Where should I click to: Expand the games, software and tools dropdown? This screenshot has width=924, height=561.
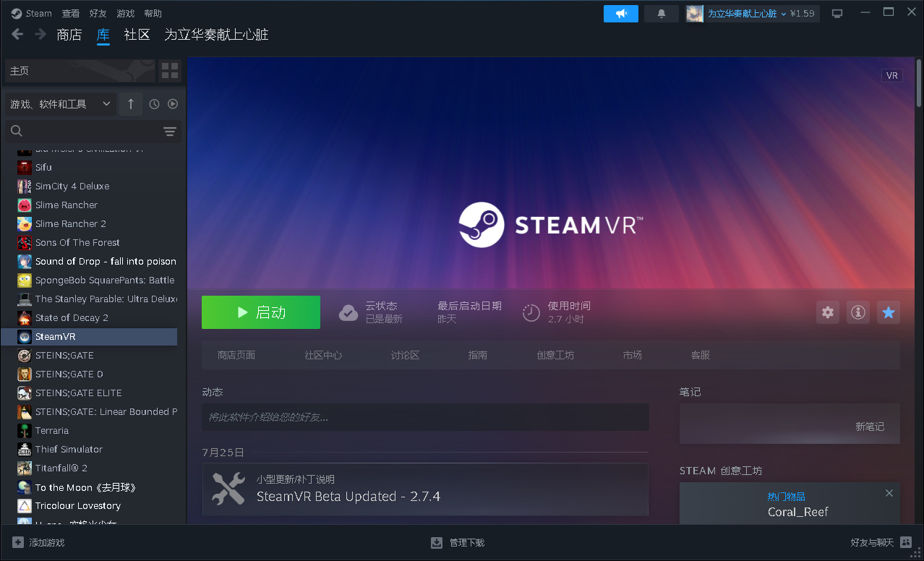point(60,104)
